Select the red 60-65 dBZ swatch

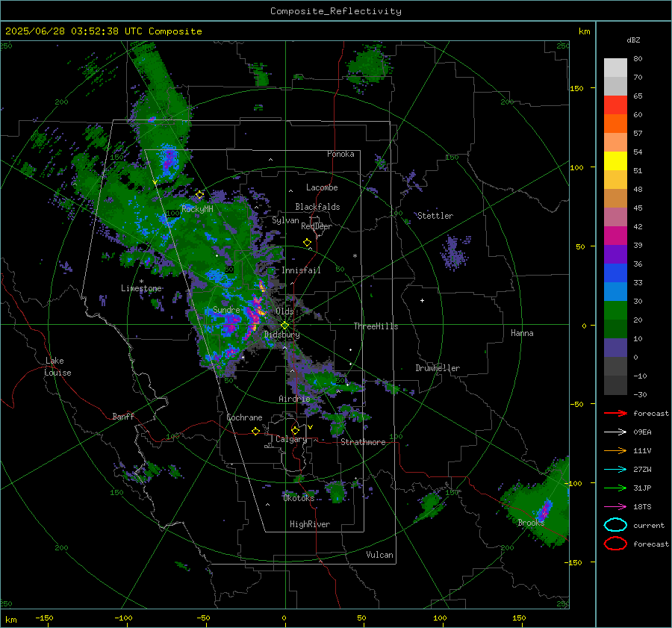pyautogui.click(x=615, y=105)
